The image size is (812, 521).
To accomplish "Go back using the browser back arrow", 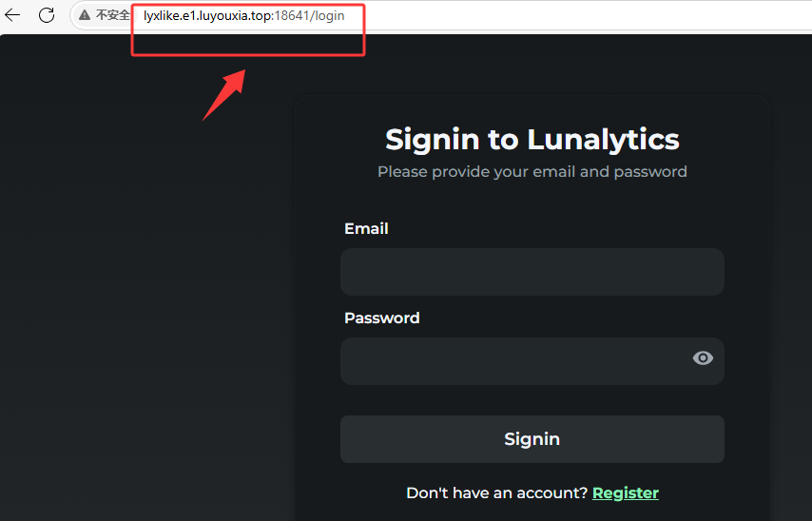I will [x=12, y=15].
